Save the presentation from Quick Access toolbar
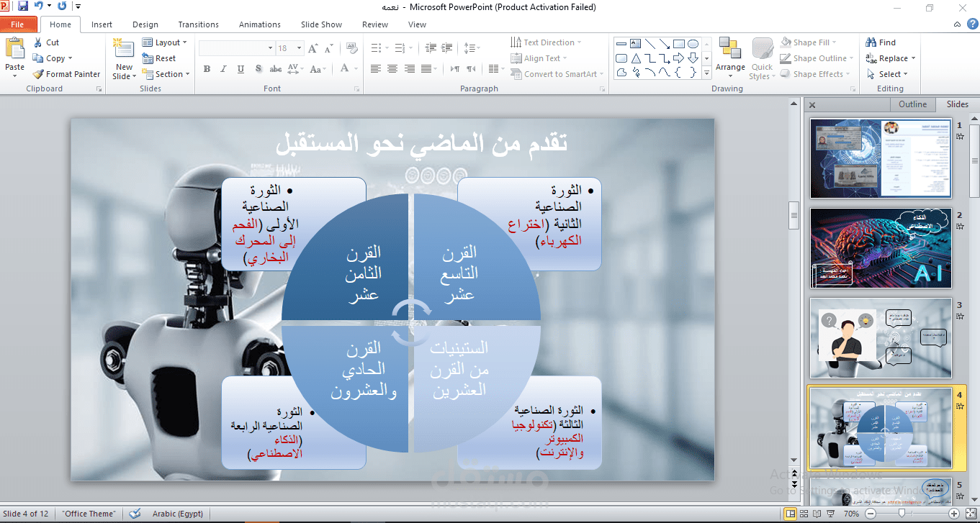The height and width of the screenshot is (523, 980). click(x=23, y=6)
